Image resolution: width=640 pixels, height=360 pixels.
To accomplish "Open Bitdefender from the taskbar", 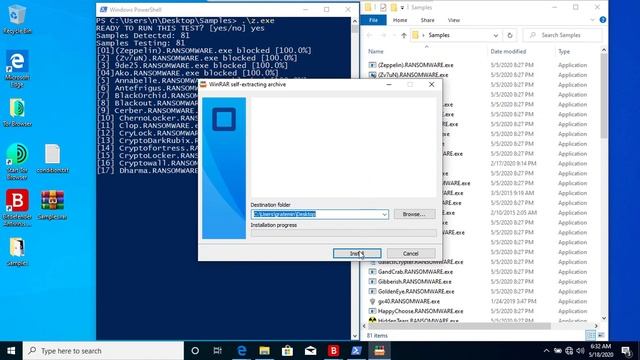I will click(333, 351).
